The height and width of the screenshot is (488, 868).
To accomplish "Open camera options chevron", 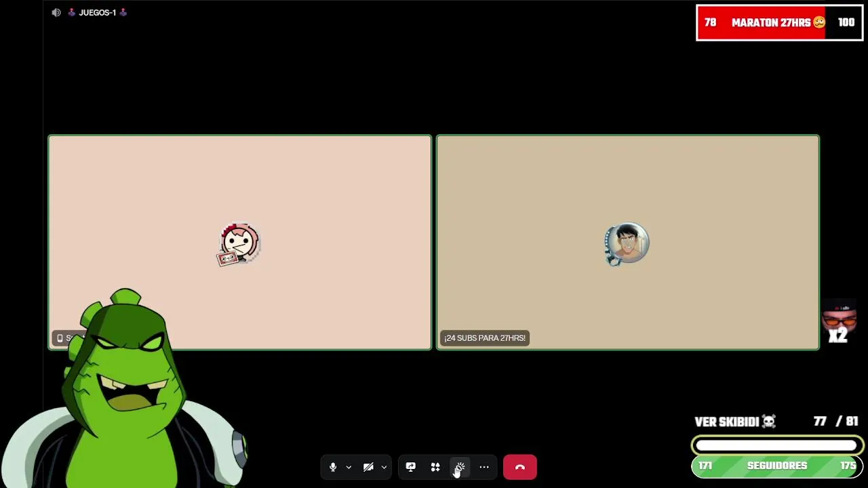I will 384,467.
